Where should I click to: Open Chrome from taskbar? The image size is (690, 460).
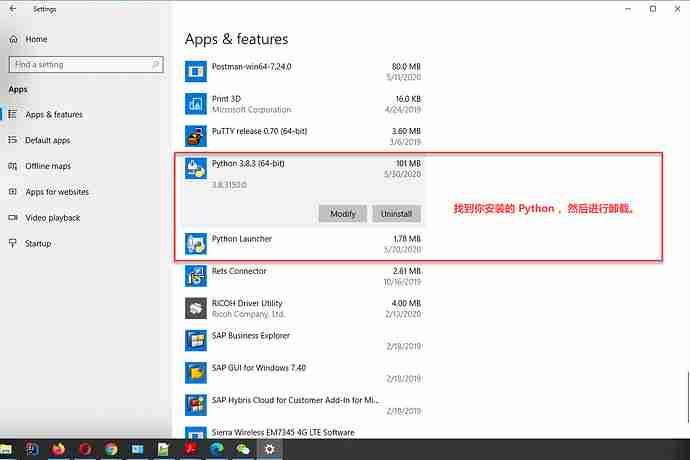111,449
